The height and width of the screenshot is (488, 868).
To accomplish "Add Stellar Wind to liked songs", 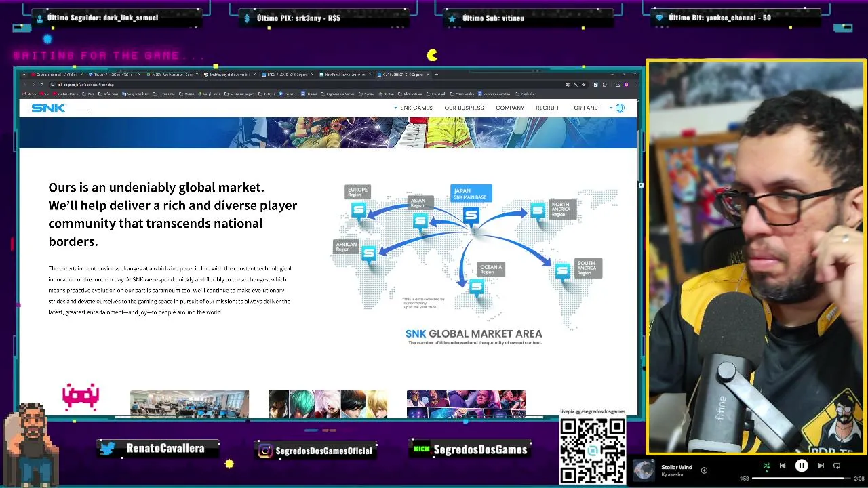I will point(704,470).
